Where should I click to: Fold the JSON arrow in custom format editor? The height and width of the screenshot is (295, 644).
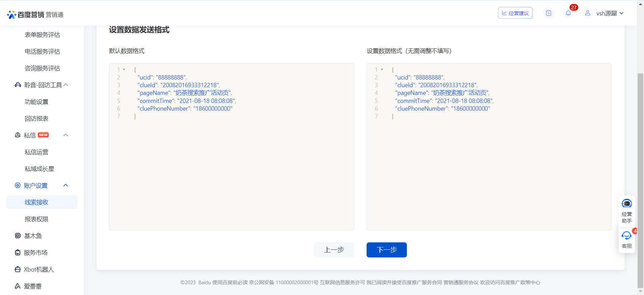coord(382,70)
